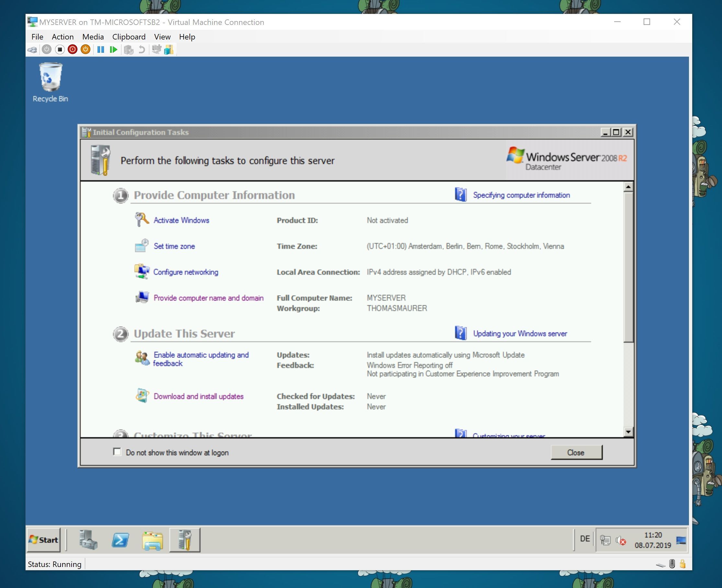The width and height of the screenshot is (722, 588).
Task: Unmute the volume in the system tray
Action: tap(622, 541)
